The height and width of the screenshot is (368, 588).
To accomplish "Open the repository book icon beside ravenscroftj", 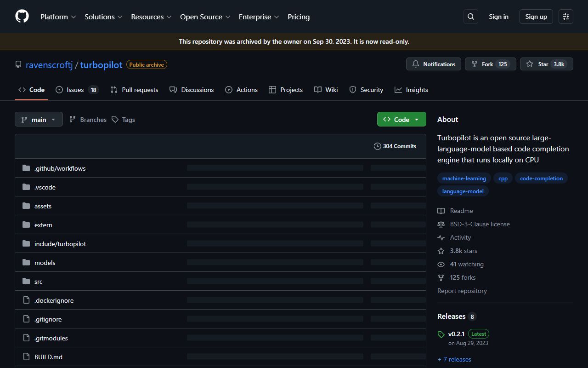I will click(18, 64).
